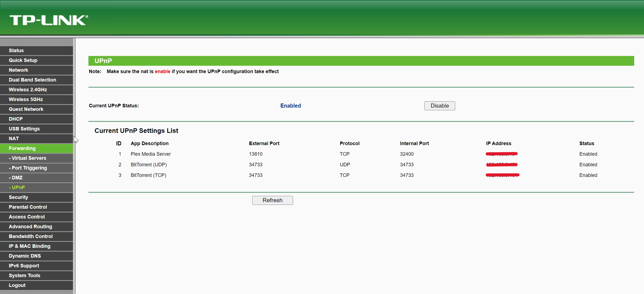
Task: Click Logout in the sidebar
Action: pyautogui.click(x=36, y=285)
